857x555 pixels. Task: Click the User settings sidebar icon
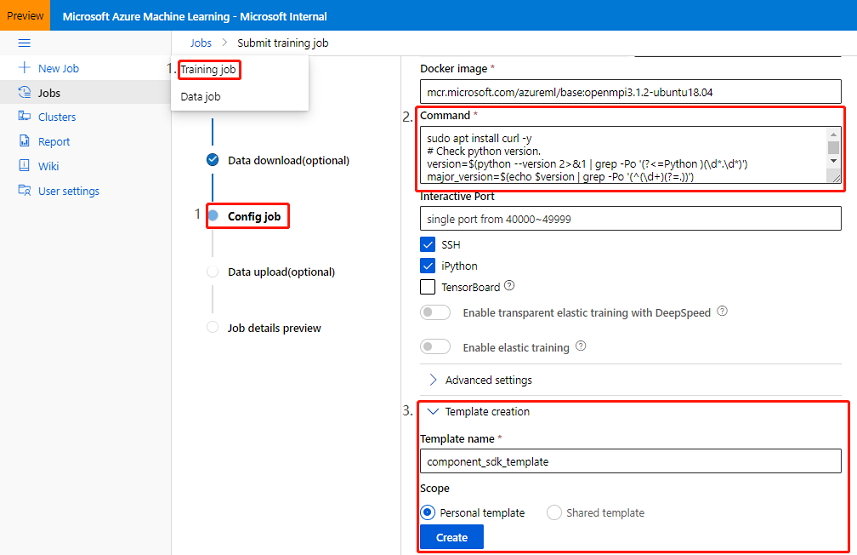(x=25, y=190)
